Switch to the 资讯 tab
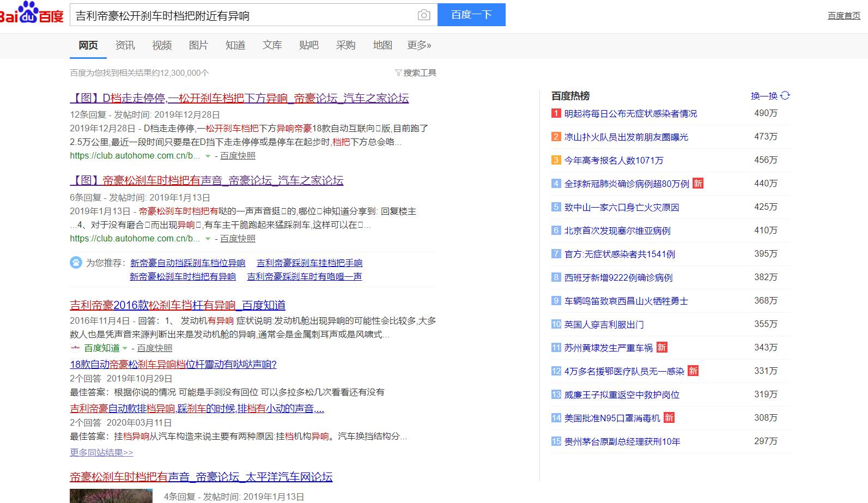The width and height of the screenshot is (868, 503). [x=125, y=45]
